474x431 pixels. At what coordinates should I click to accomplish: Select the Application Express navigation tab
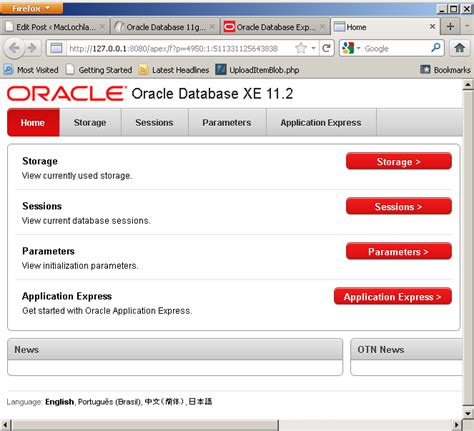click(321, 122)
